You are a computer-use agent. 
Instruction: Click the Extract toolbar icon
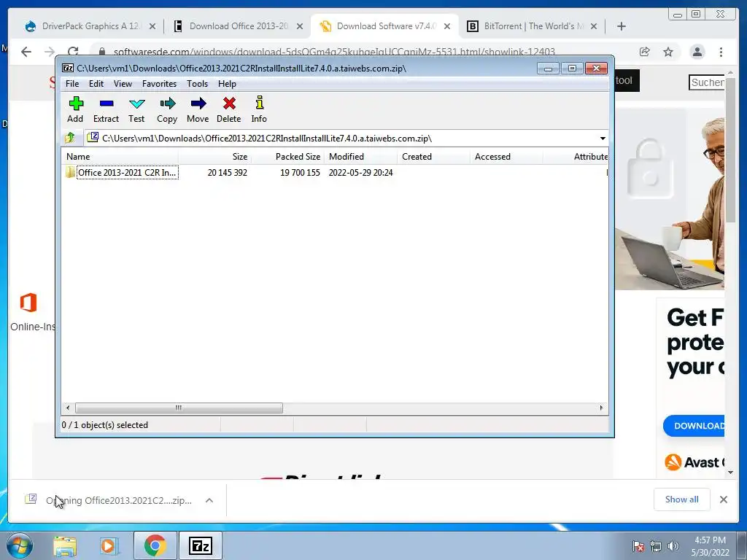tap(106, 109)
